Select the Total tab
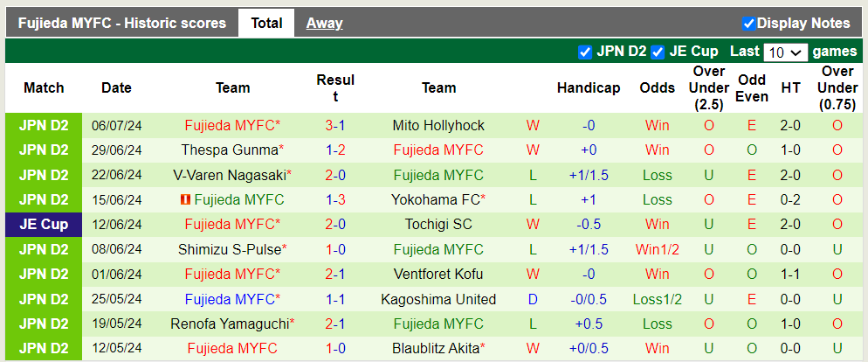The width and height of the screenshot is (868, 362). [266, 24]
